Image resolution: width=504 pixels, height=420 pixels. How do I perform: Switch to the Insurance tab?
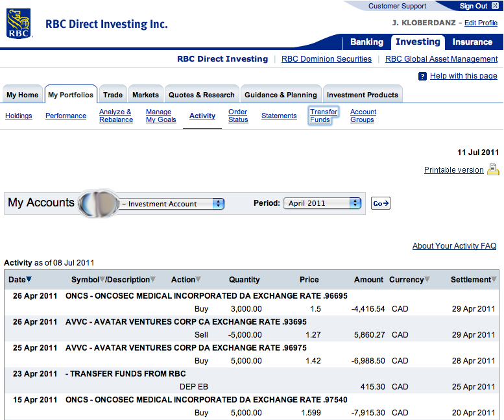pyautogui.click(x=472, y=42)
